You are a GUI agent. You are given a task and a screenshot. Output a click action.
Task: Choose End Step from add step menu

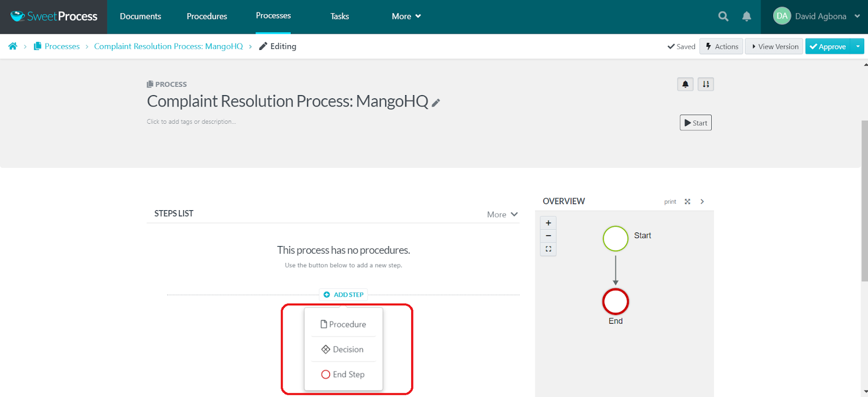343,374
